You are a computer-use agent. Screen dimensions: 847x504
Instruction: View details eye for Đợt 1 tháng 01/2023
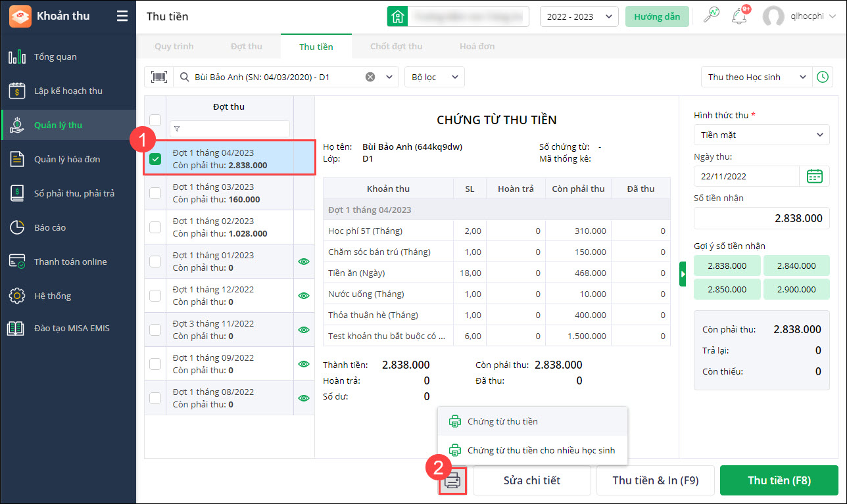[304, 262]
